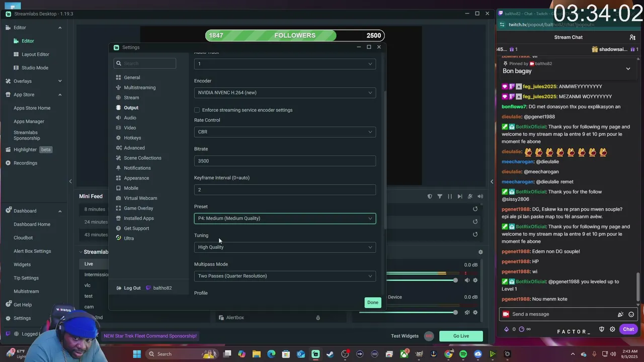The height and width of the screenshot is (362, 644).
Task: Open Video settings category
Action: click(130, 128)
